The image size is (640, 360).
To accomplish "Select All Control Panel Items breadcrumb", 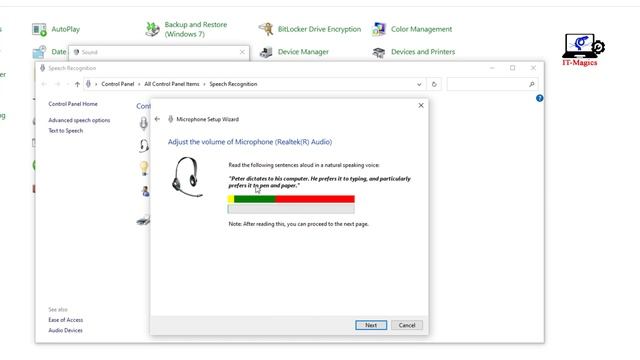I will pos(172,84).
